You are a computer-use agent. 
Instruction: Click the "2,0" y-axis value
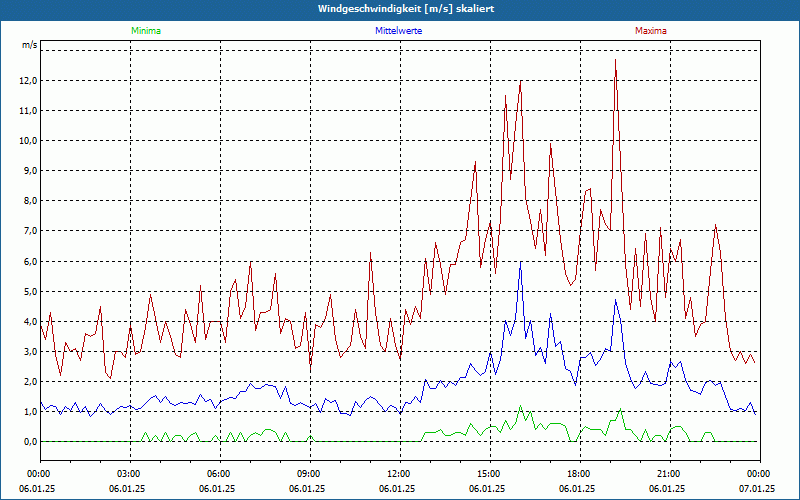click(31, 382)
